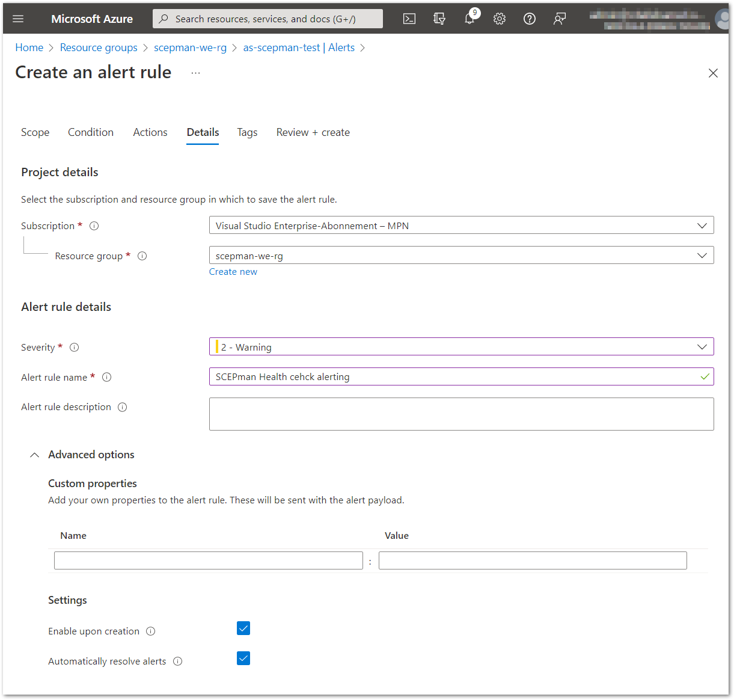Select the Details tab
Viewport: 734px width, 700px height.
pyautogui.click(x=203, y=132)
